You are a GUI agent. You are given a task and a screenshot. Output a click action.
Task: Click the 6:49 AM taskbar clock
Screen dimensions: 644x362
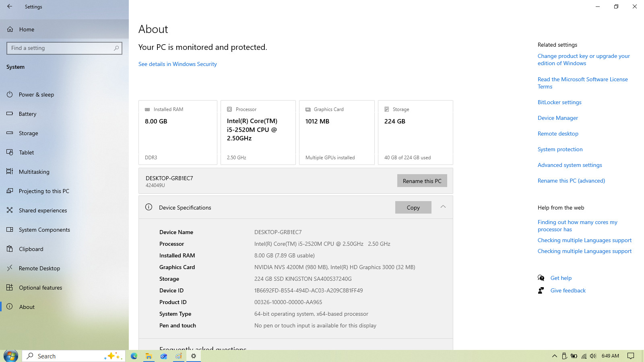coord(610,356)
